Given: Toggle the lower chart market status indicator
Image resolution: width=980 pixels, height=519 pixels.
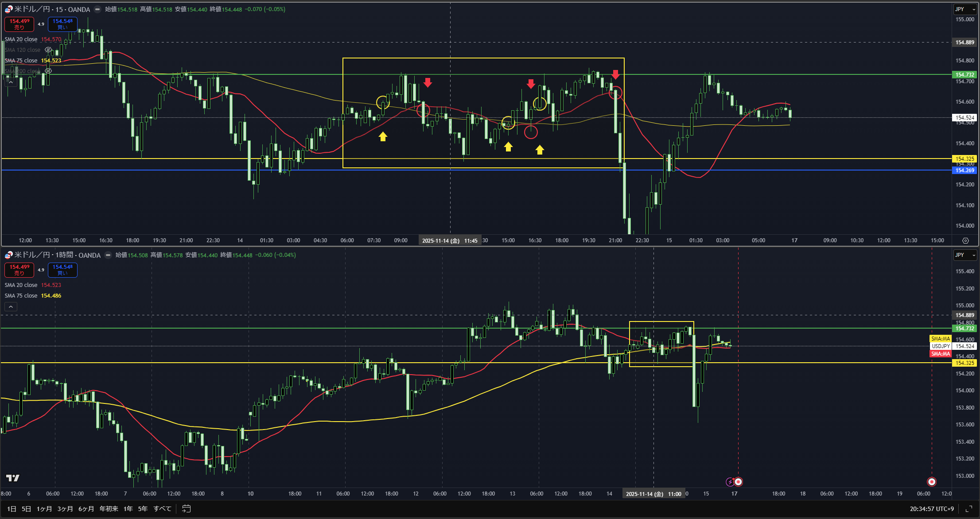Looking at the screenshot, I should [x=108, y=255].
